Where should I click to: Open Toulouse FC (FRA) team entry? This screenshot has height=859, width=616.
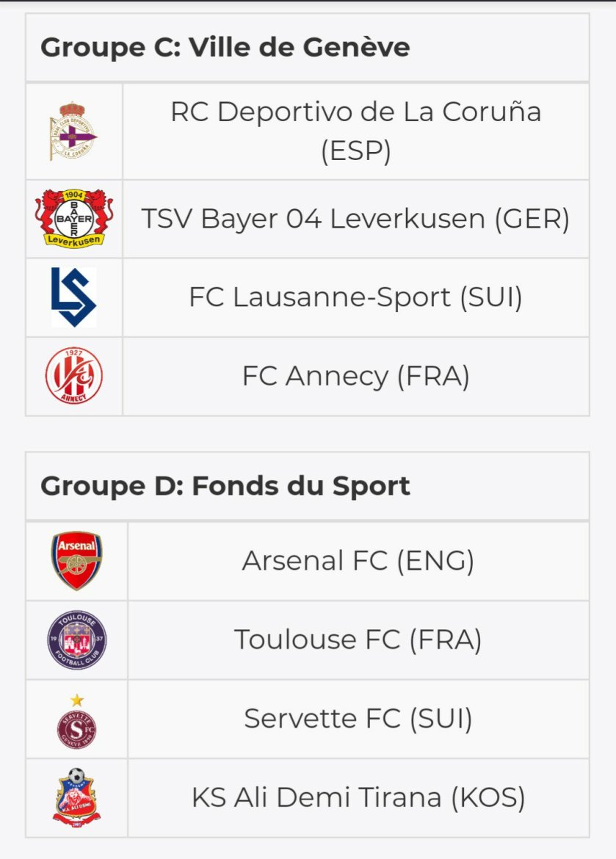[358, 639]
